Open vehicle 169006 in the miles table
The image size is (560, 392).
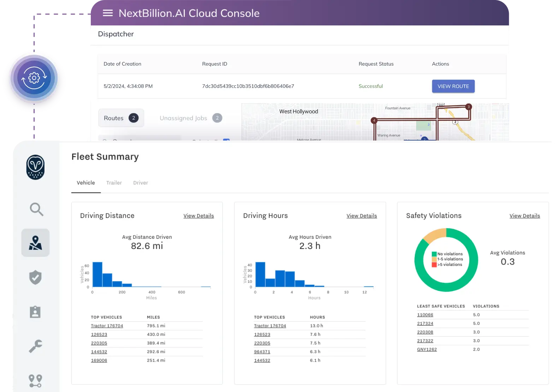click(99, 360)
